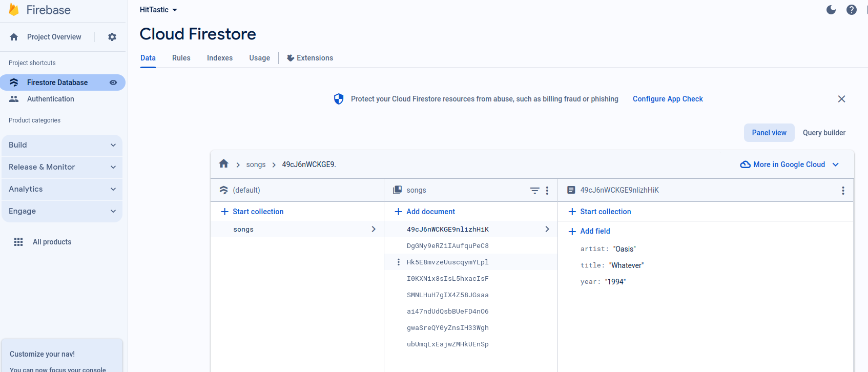Select document DgGNy9eRZiIAufquPeC8
The width and height of the screenshot is (868, 372).
point(447,246)
